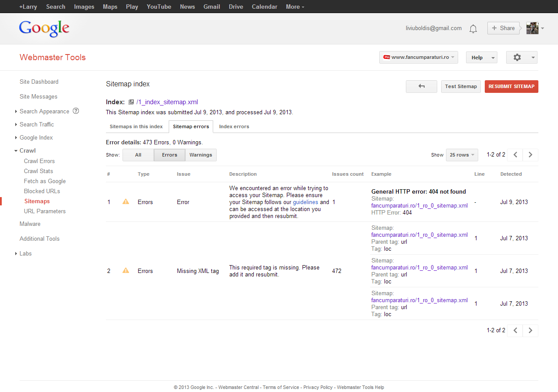Open the notifications bell
This screenshot has height=392, width=558.
[473, 29]
